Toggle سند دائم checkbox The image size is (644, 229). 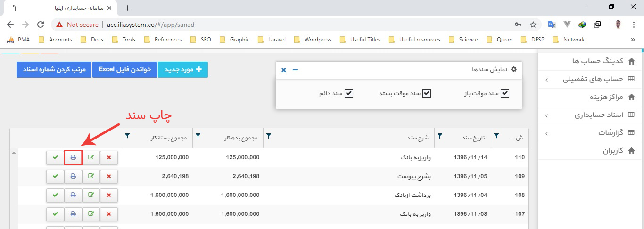coord(349,93)
